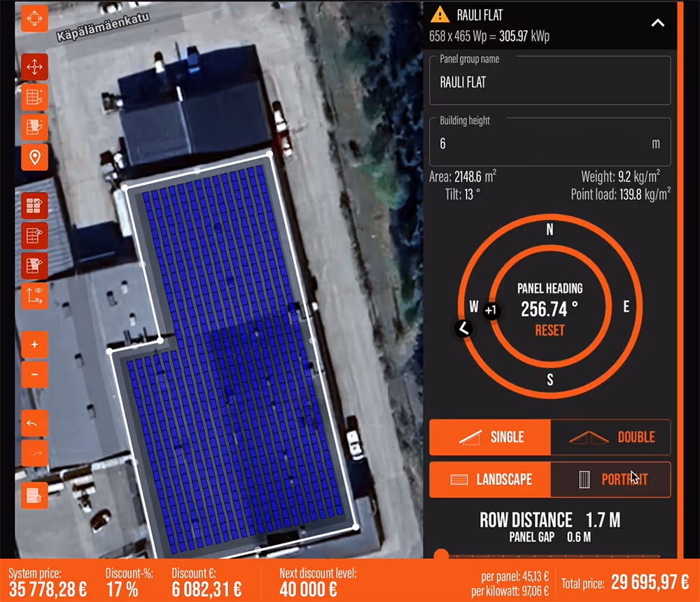
Task: Click the Panel group name field
Action: coord(550,80)
